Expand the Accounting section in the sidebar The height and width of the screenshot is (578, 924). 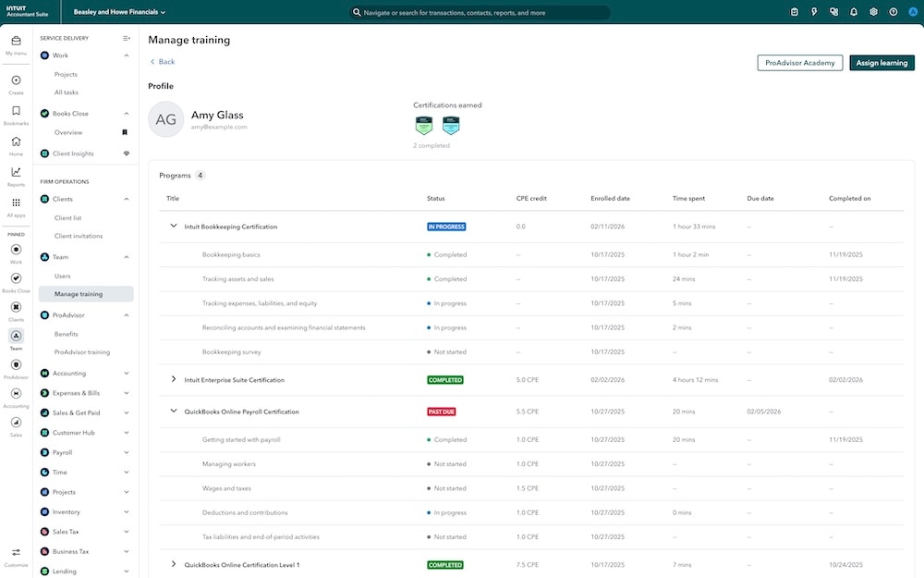(x=127, y=374)
